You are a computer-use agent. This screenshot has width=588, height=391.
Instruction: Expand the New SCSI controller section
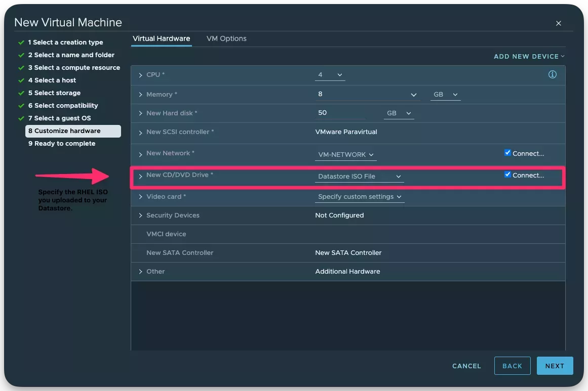point(140,133)
